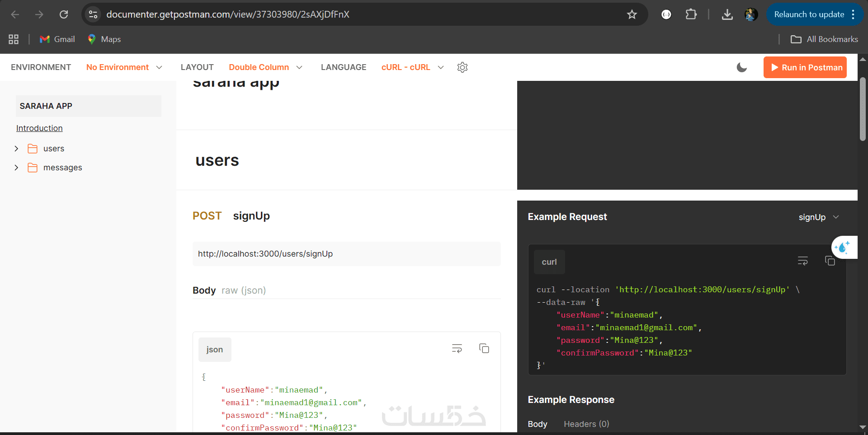Viewport: 868px width, 435px height.
Task: Click the users section heading
Action: pyautogui.click(x=217, y=160)
